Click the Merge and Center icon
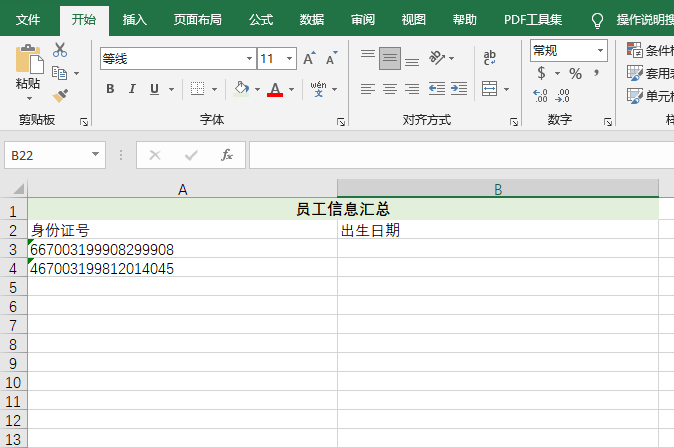The image size is (674, 448). [x=489, y=89]
